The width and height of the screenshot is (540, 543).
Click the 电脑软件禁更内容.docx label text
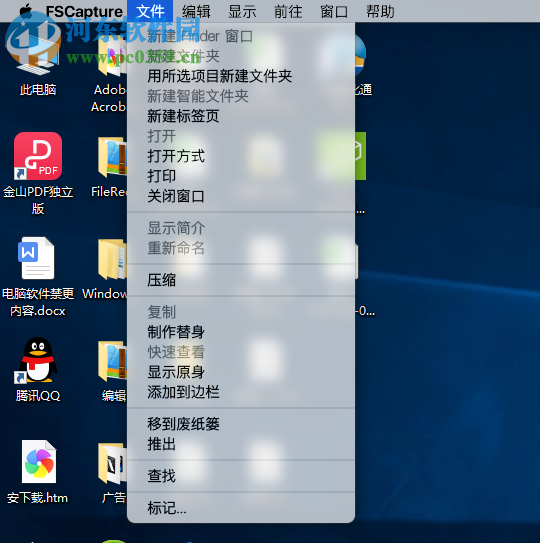(38, 302)
